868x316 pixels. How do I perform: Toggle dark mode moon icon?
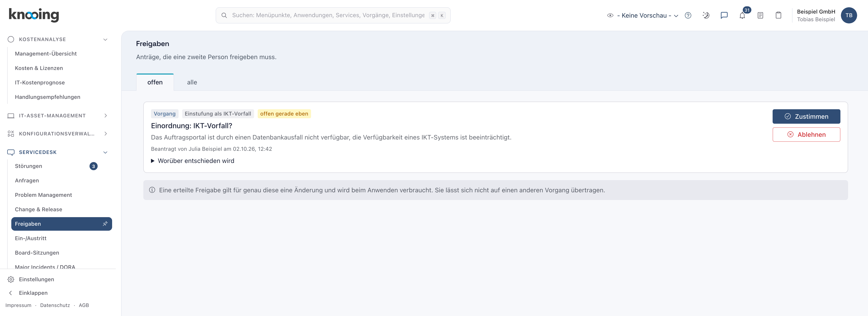coord(706,16)
